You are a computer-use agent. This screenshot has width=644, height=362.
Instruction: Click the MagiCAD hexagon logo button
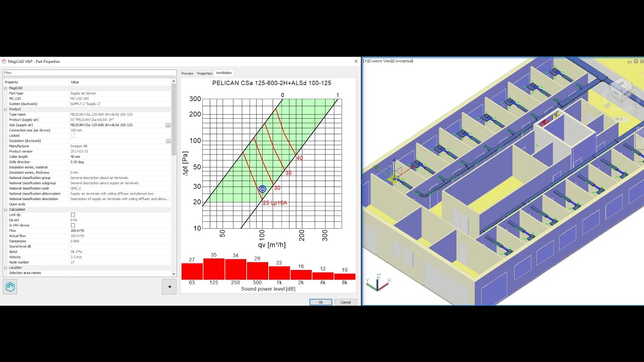(10, 287)
